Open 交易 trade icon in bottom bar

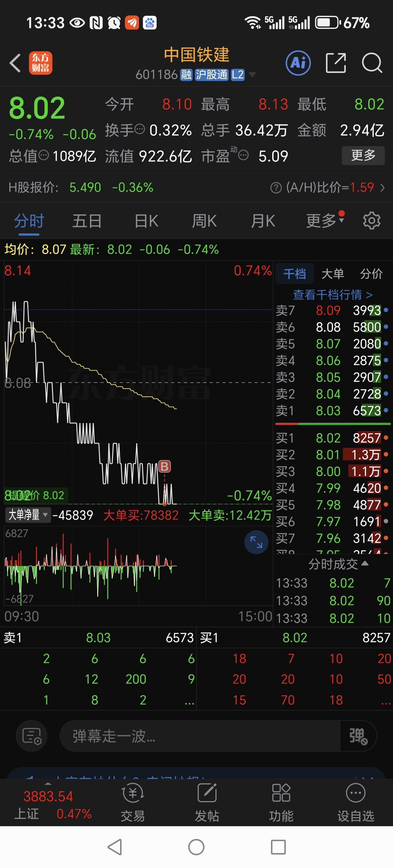point(133,802)
